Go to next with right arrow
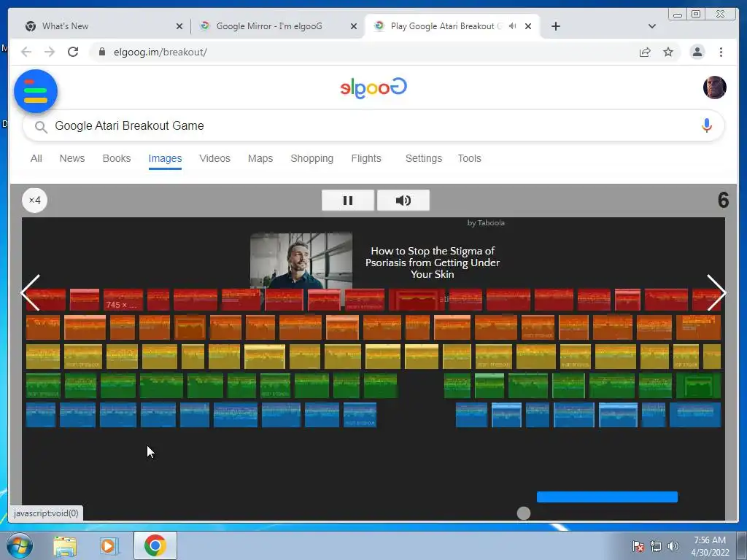The image size is (747, 560). [716, 293]
